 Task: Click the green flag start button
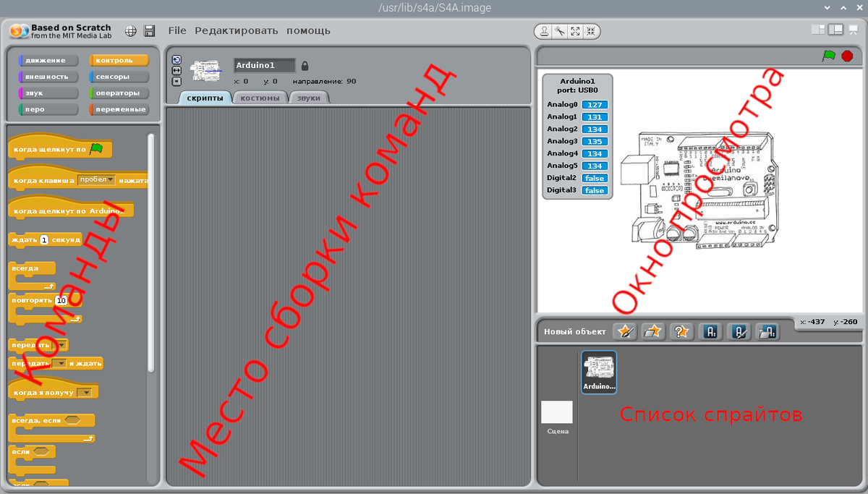click(x=829, y=56)
